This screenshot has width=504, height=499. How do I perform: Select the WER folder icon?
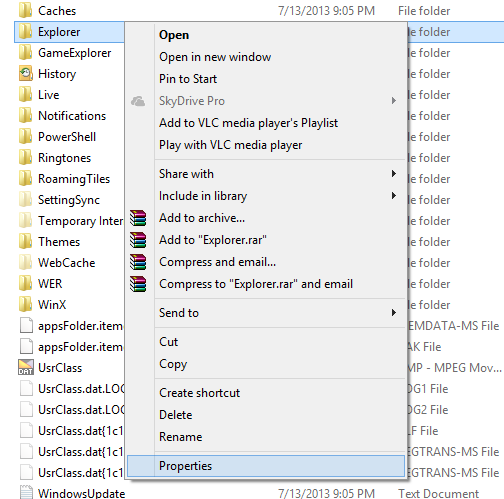point(26,284)
